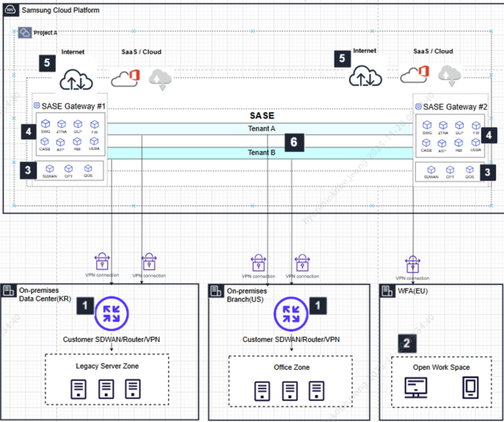Image resolution: width=504 pixels, height=422 pixels.
Task: Select the SWG cube in SASE Gateway #2
Action: (427, 125)
